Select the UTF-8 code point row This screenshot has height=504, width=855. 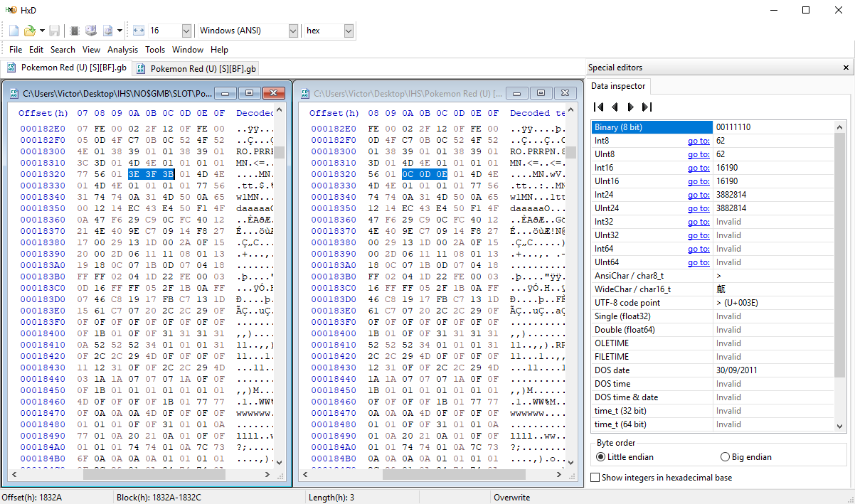click(713, 303)
